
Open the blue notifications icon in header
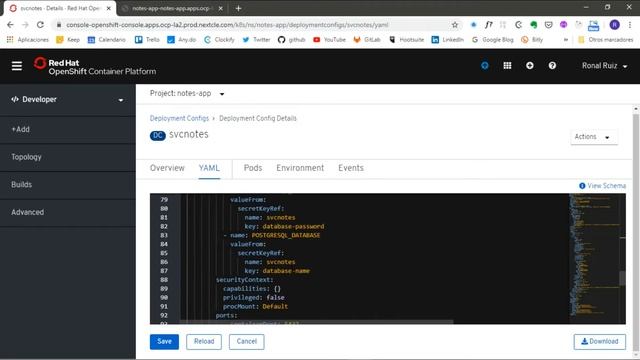(484, 66)
